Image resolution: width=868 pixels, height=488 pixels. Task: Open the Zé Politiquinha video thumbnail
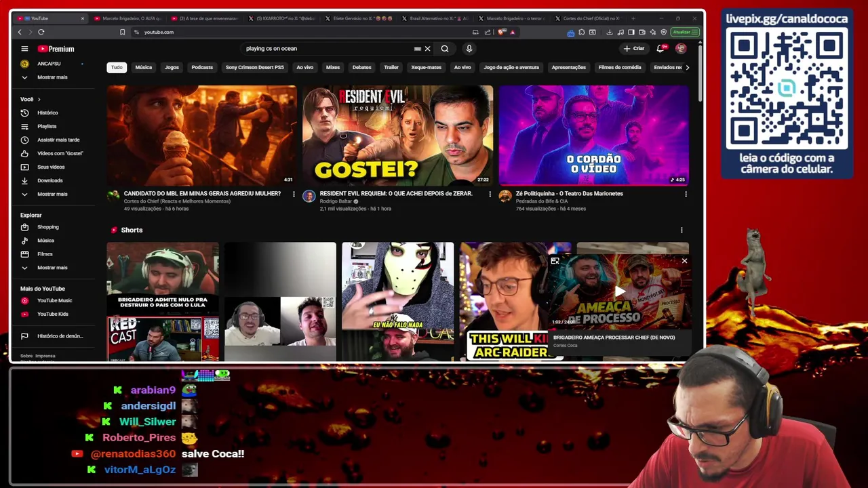[593, 135]
